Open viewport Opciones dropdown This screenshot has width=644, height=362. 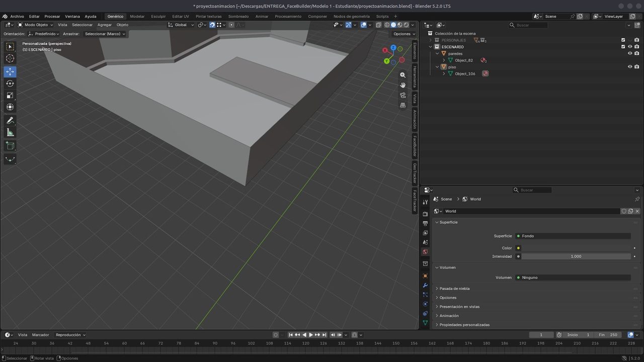(404, 34)
